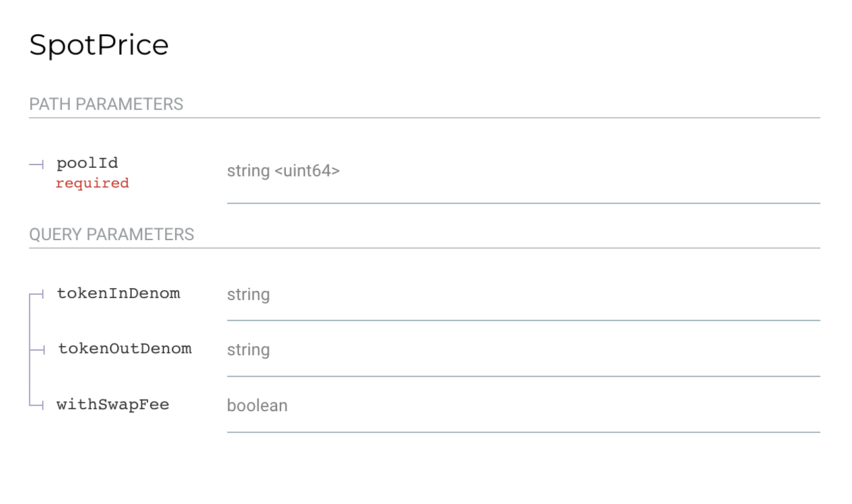
Task: Click the SpotPrice heading
Action: coord(99,45)
